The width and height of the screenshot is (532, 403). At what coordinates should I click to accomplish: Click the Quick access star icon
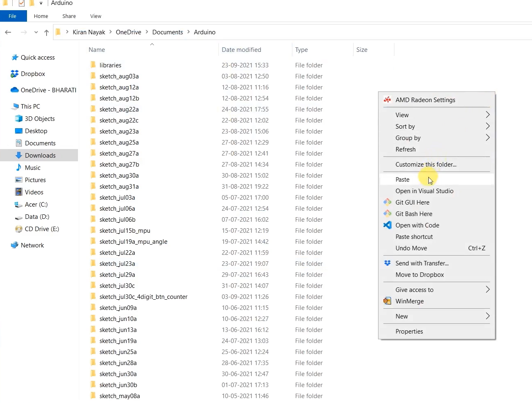coord(15,58)
